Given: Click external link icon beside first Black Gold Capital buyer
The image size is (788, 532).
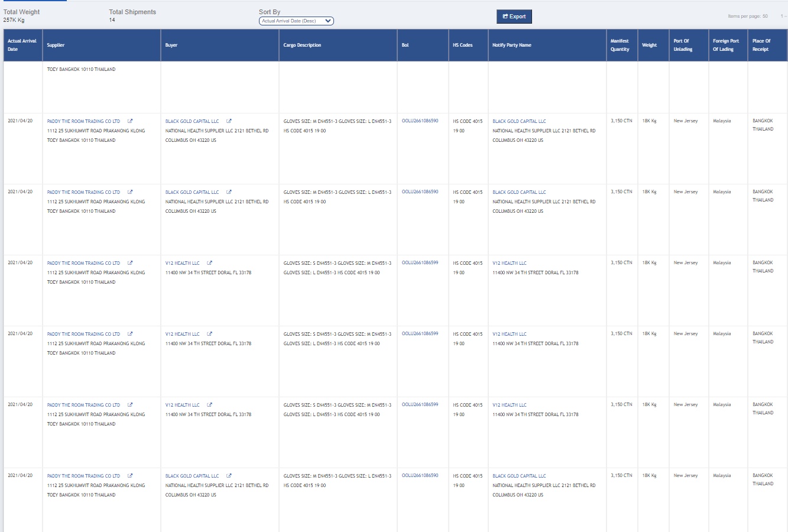Looking at the screenshot, I should pos(229,121).
